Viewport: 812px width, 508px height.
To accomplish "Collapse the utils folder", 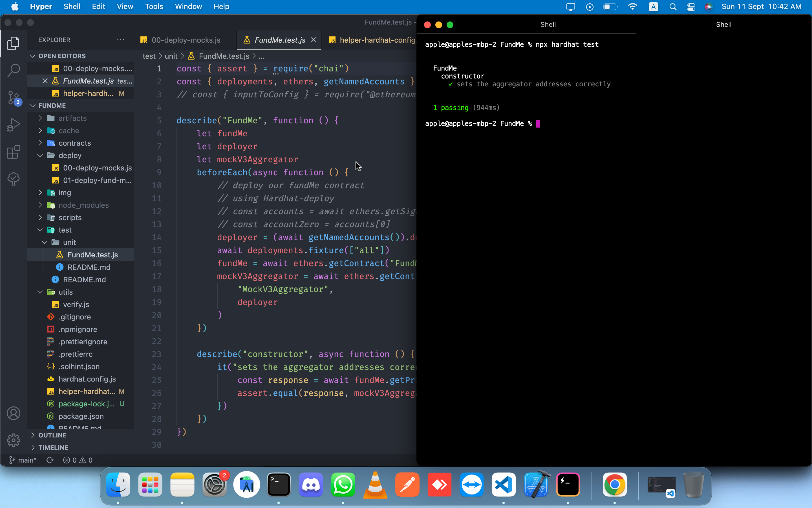I will [x=81, y=292].
